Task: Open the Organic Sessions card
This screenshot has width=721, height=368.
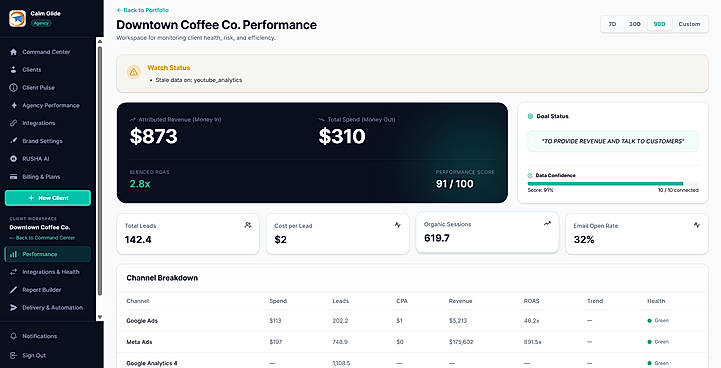Action: [487, 232]
